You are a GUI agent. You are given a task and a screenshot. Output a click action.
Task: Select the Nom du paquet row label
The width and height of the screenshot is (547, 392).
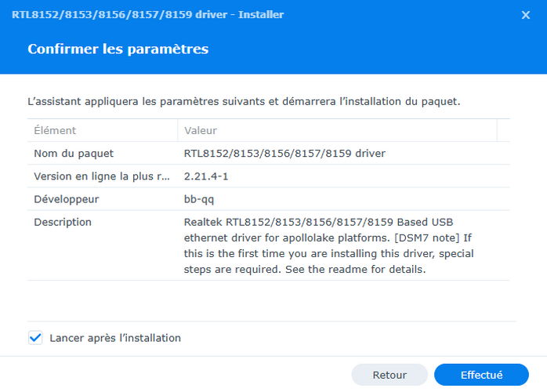tap(74, 154)
